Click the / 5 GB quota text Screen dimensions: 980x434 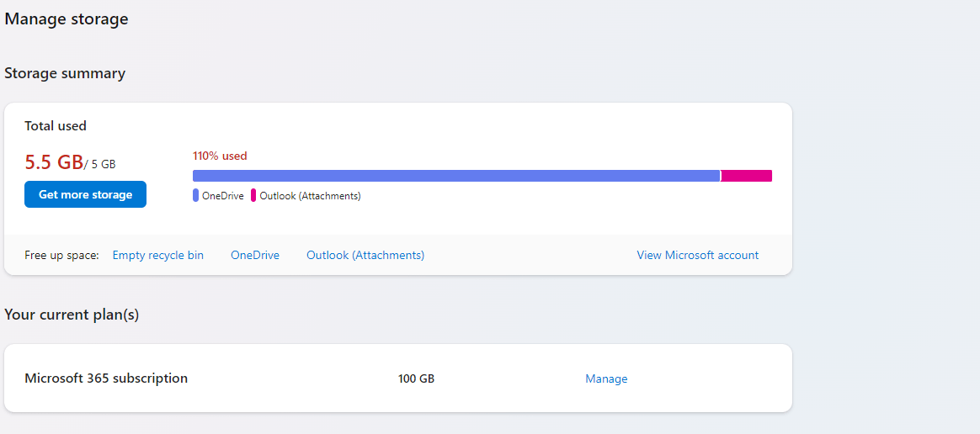click(100, 165)
